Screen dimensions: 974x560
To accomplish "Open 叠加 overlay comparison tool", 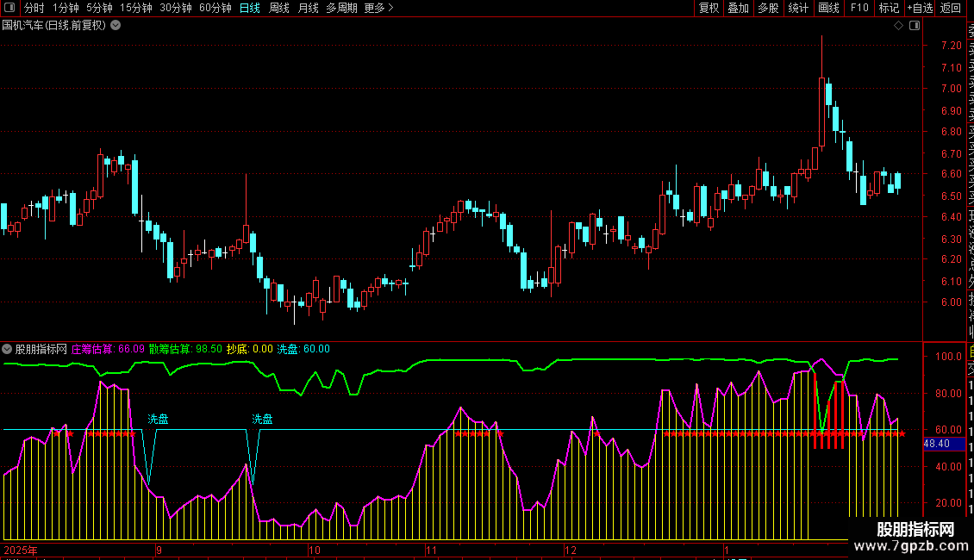I will 738,8.
